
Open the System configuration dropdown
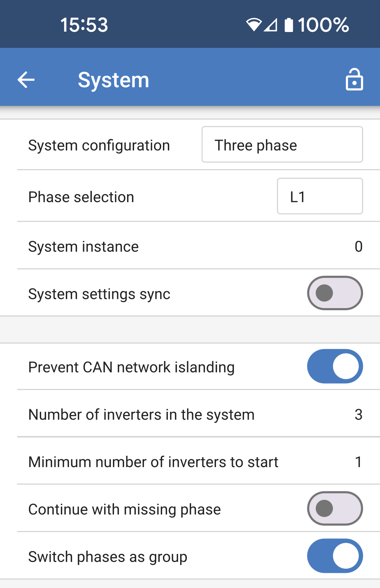point(282,145)
